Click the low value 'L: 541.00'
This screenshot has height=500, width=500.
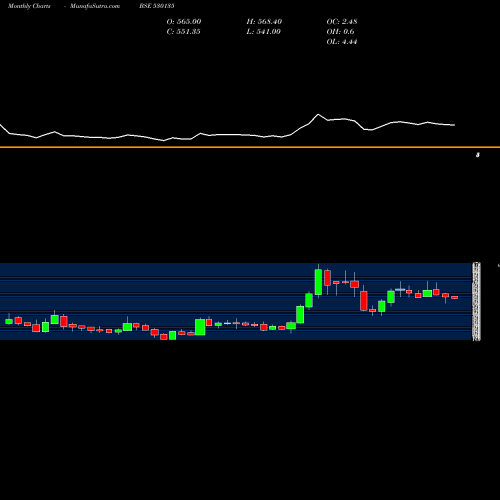264,32
